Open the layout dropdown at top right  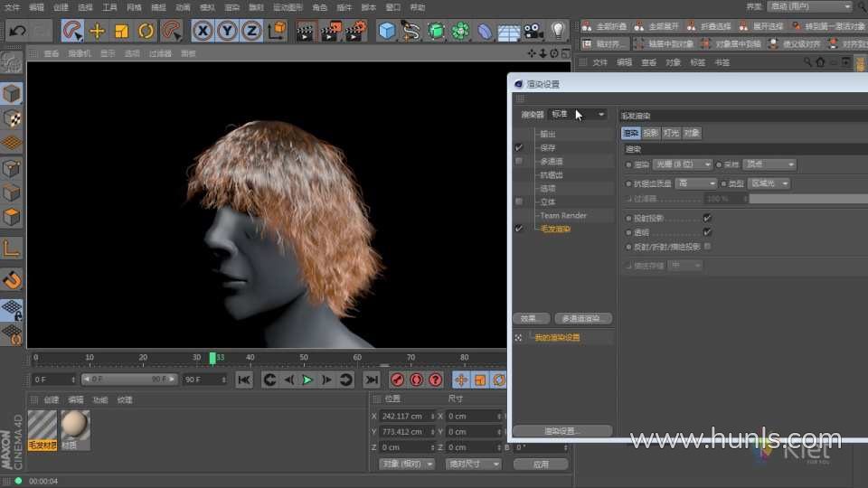(x=810, y=6)
